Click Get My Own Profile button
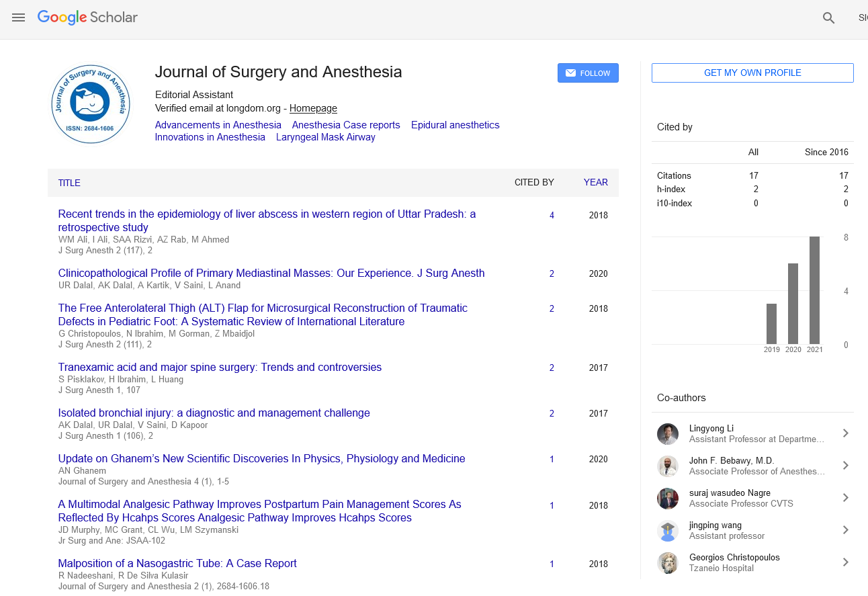The height and width of the screenshot is (596, 868). (x=752, y=73)
